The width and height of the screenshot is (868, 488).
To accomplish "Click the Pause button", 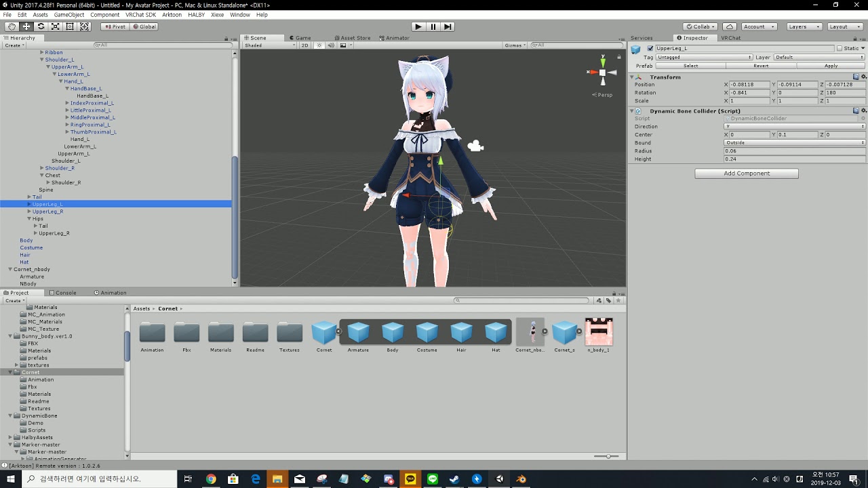I will [433, 26].
